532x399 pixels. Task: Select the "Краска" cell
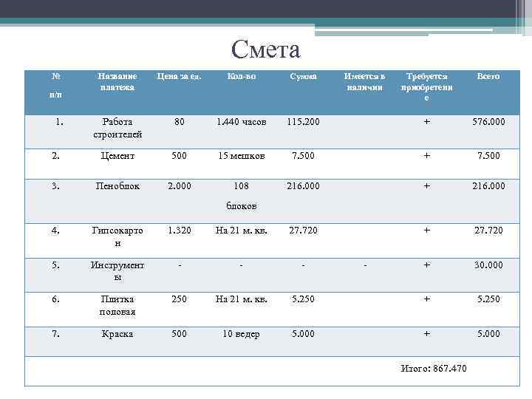[117, 334]
